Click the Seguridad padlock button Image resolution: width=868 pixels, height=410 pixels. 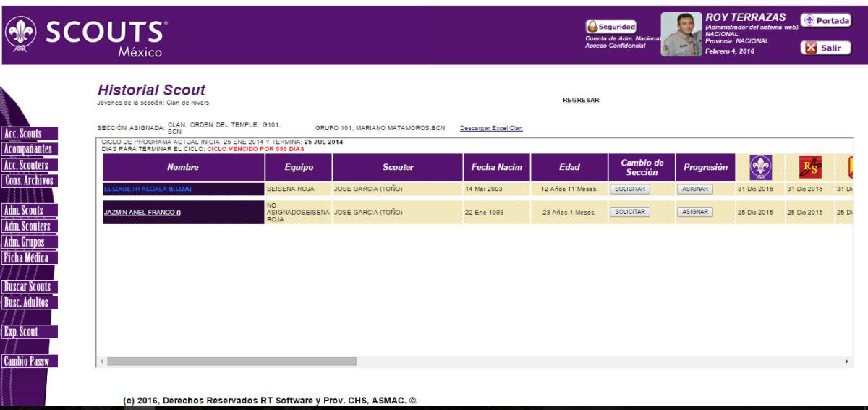(x=610, y=27)
